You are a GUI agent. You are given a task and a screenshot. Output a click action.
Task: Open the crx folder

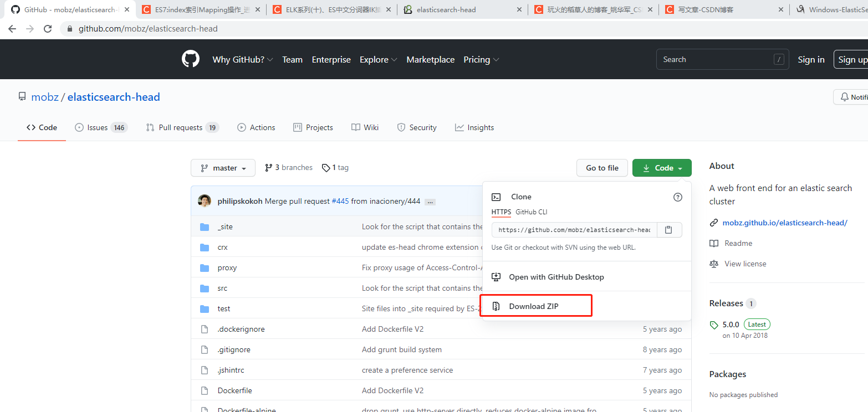coord(223,247)
